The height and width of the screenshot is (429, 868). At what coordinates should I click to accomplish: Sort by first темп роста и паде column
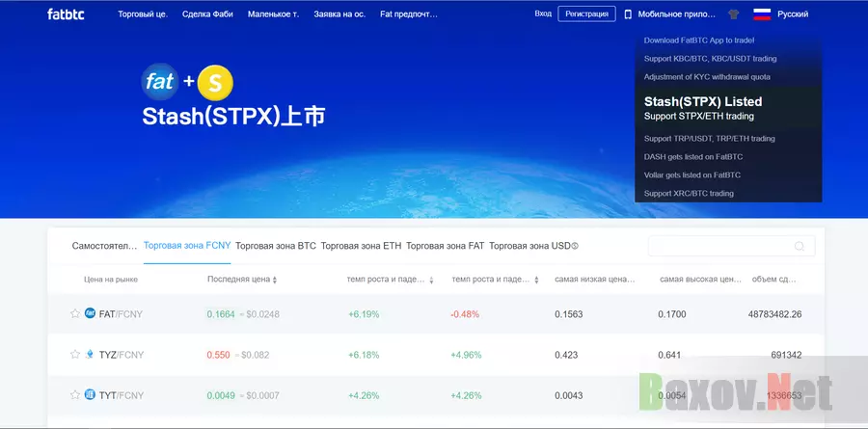432,281
